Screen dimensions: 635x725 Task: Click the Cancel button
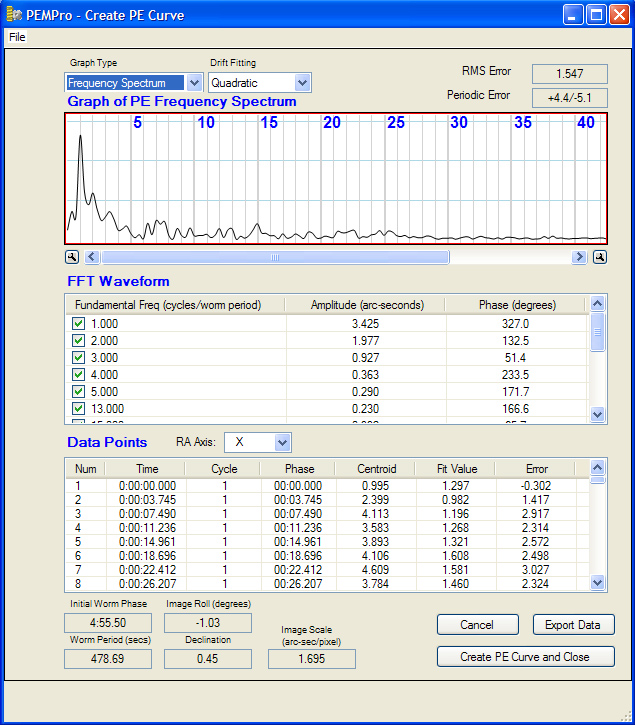478,625
